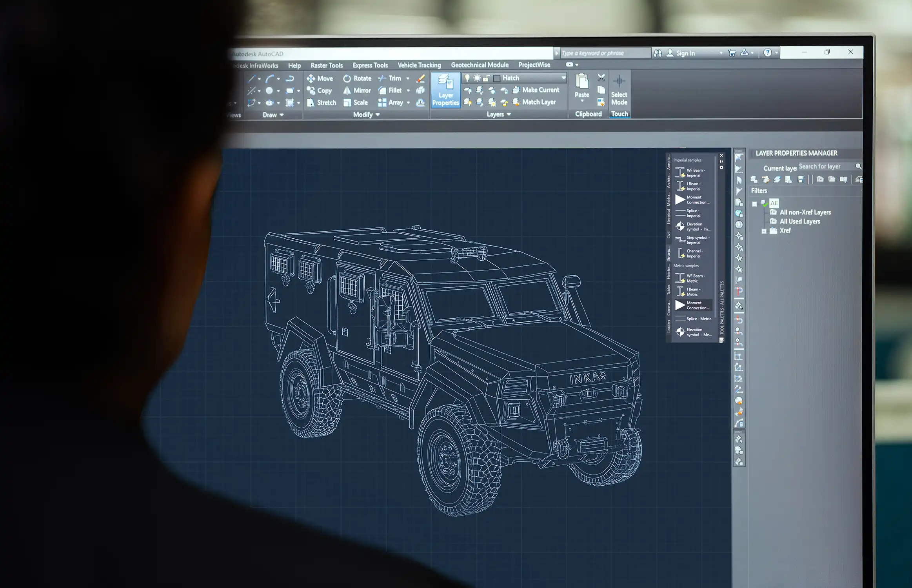Click the Cut scissors icon
This screenshot has width=912, height=588.
(601, 78)
